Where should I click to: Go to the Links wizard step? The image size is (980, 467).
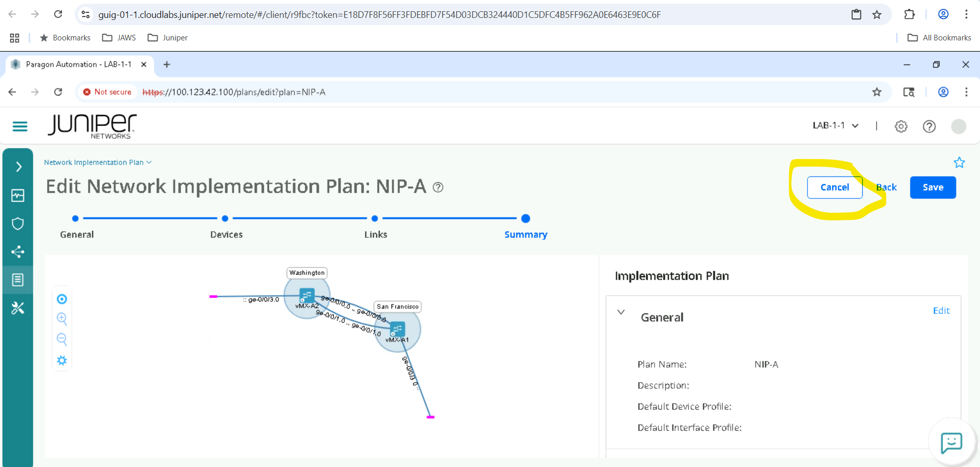(375, 219)
